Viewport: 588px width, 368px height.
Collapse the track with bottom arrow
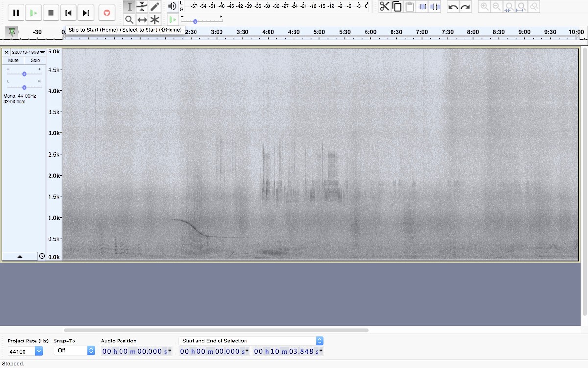point(20,256)
